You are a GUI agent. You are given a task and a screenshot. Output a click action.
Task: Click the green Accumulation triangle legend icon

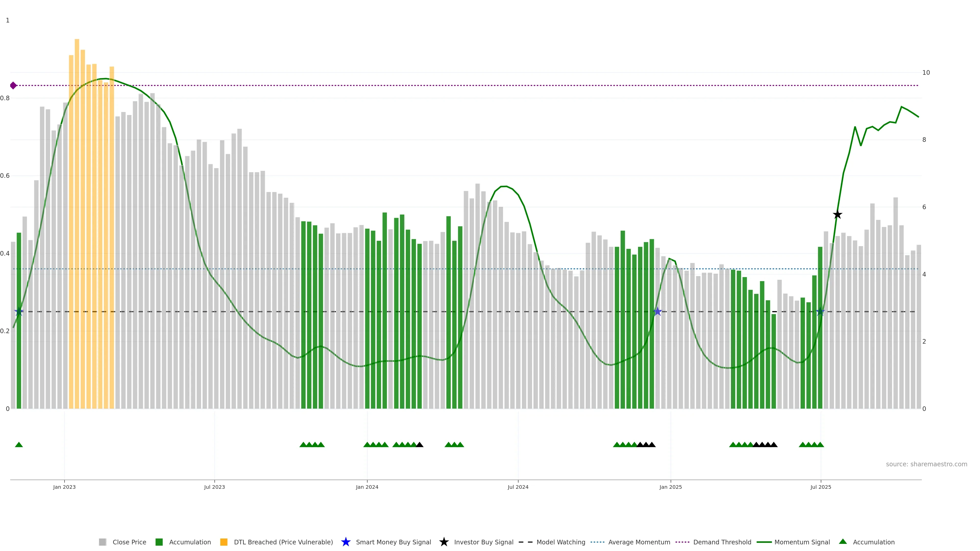point(843,542)
